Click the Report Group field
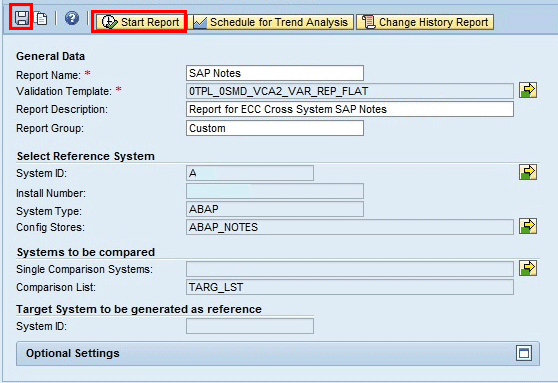Image resolution: width=558 pixels, height=383 pixels. click(x=275, y=128)
